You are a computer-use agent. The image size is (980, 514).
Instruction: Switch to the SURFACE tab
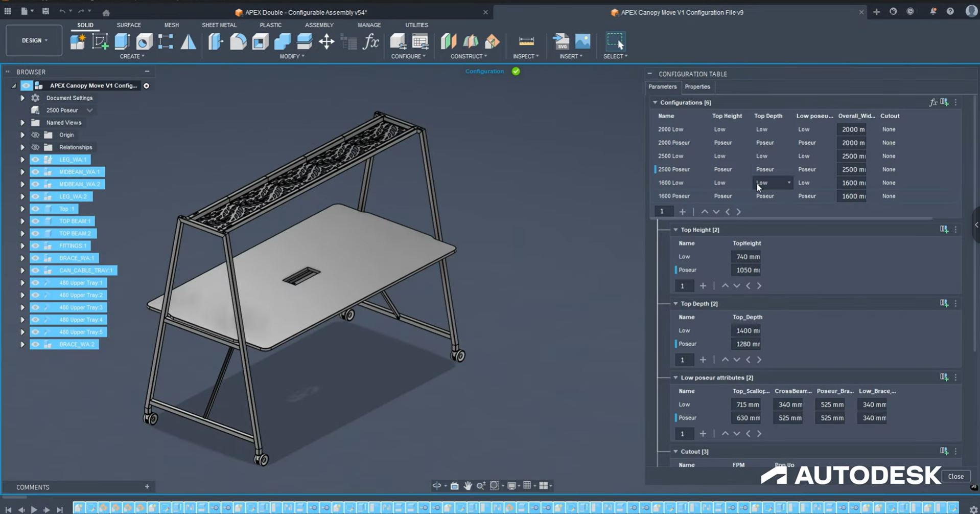129,25
